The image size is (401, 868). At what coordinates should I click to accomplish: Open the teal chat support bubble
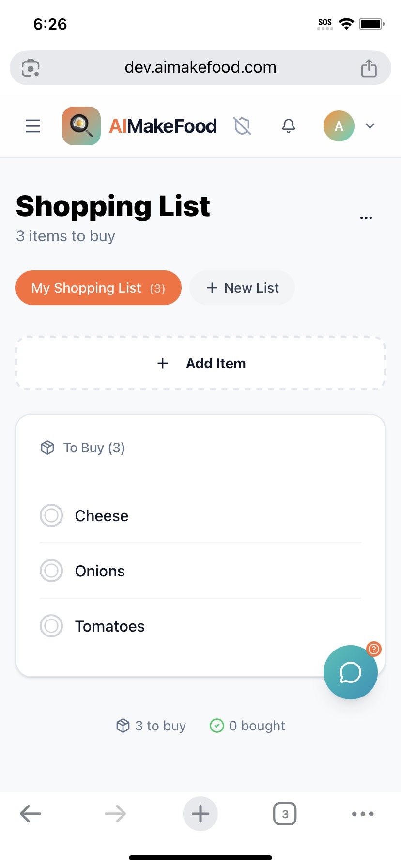click(x=350, y=672)
